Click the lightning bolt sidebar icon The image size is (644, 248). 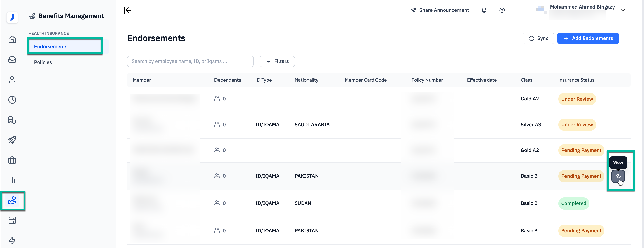[x=12, y=240]
